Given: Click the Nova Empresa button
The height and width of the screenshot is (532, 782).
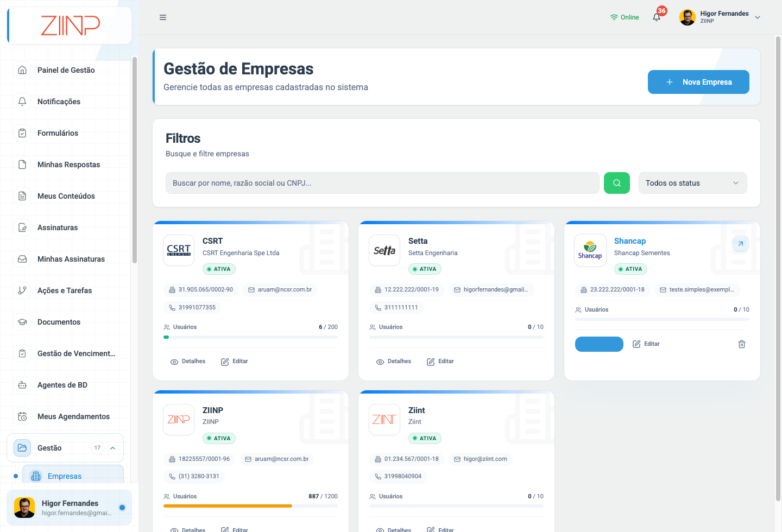Looking at the screenshot, I should [698, 82].
